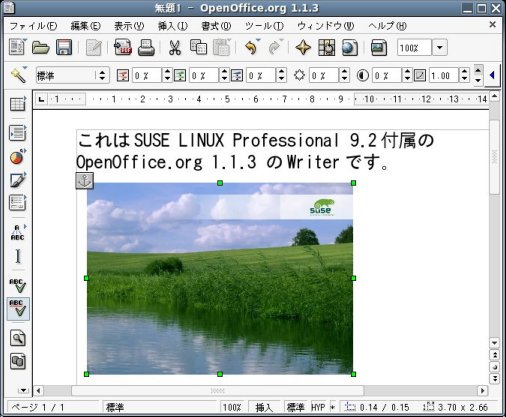Screen dimensions: 506x417
Task: Print the document with printer icon
Action: [146, 47]
